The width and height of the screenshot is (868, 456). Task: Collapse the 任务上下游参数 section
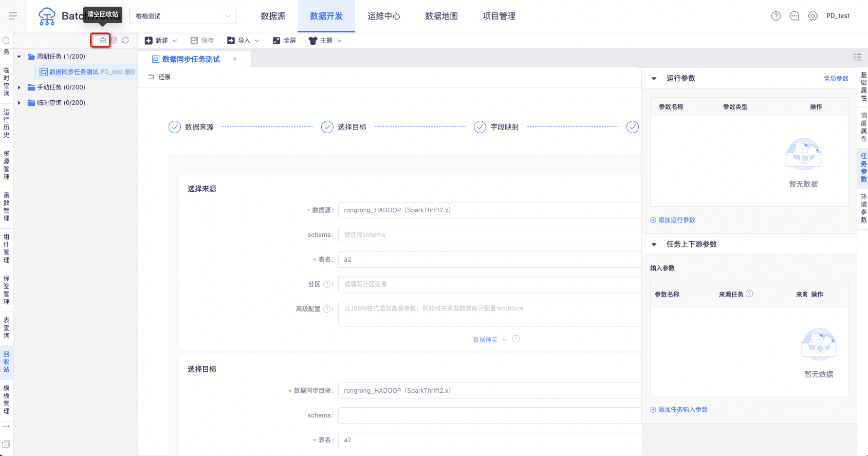[x=654, y=245]
